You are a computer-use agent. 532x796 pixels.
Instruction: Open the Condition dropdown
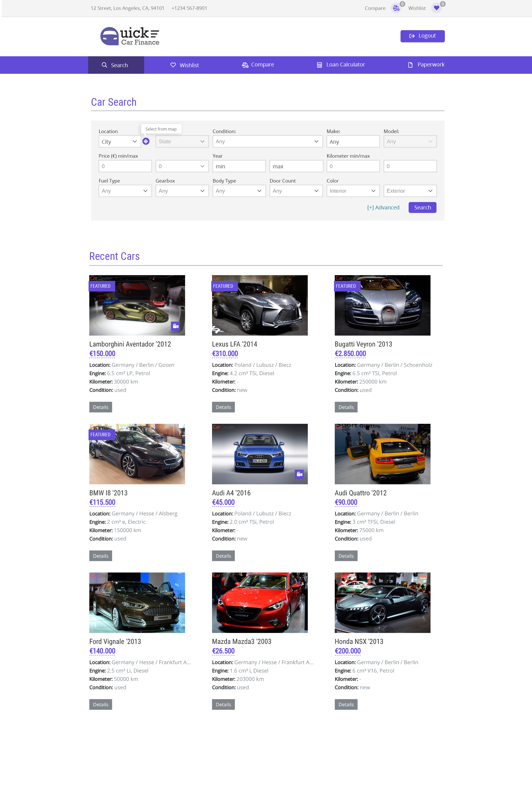coord(268,141)
